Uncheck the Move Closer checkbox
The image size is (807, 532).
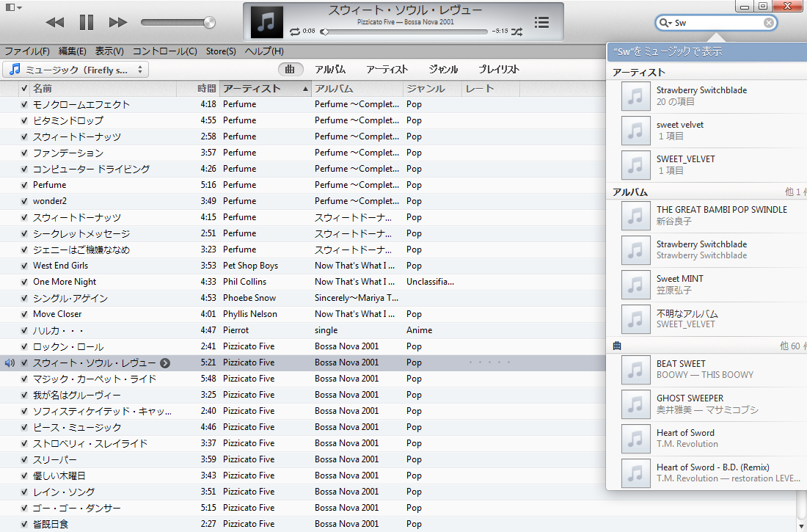23,314
